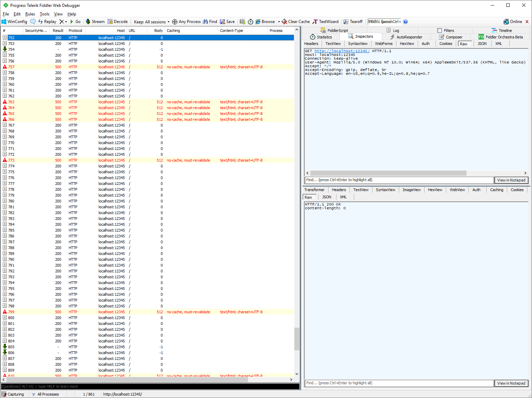Image resolution: width=532 pixels, height=398 pixels.
Task: Open the remove sessions dropdown arrow
Action: (66, 21)
